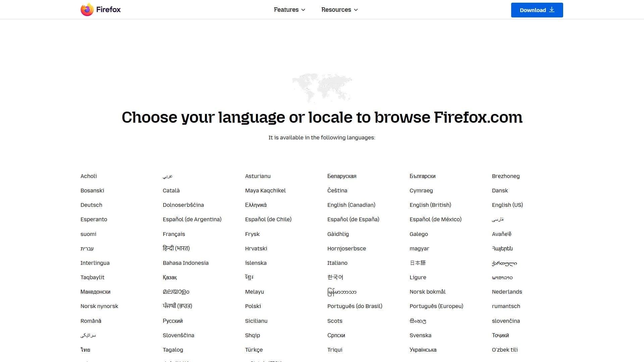Image resolution: width=644 pixels, height=362 pixels.
Task: Select Русский language
Action: point(172,321)
